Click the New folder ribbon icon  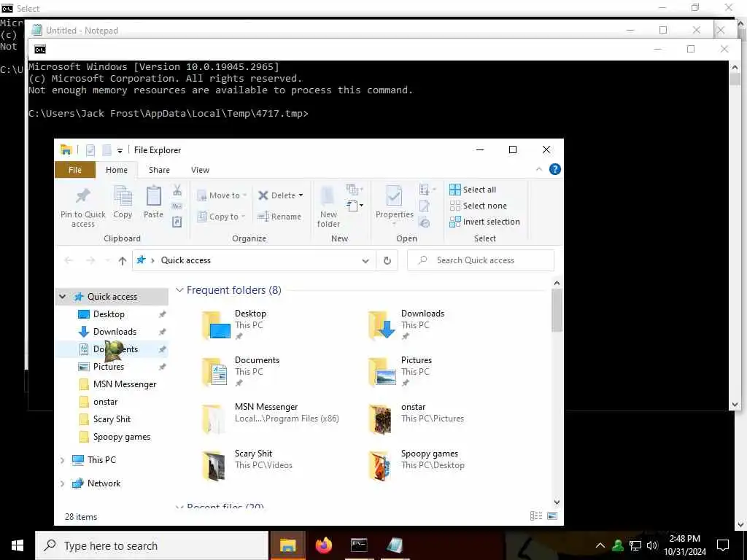coord(328,207)
